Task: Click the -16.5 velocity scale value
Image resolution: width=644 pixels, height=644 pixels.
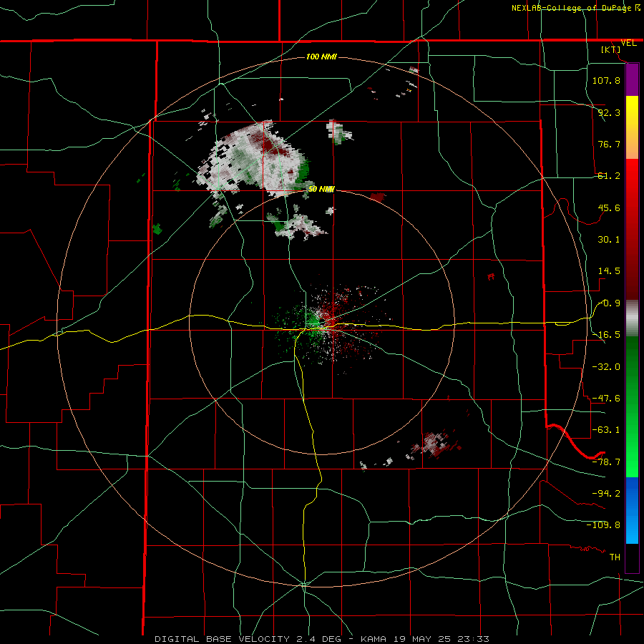Action: (606, 335)
